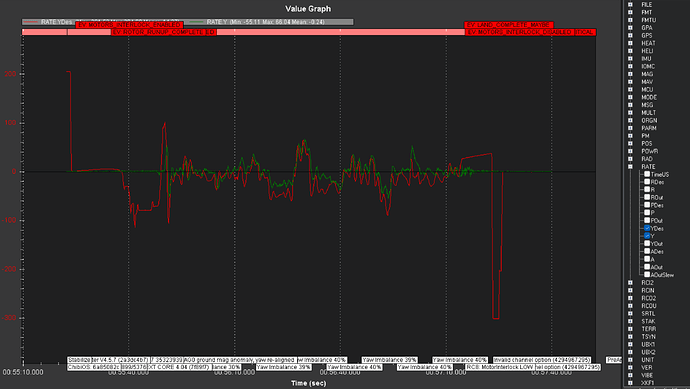Click the EV MOTORS_INTERLOCK_ENABLED event marker
Image resolution: width=690 pixels, height=389 pixels.
coord(129,25)
